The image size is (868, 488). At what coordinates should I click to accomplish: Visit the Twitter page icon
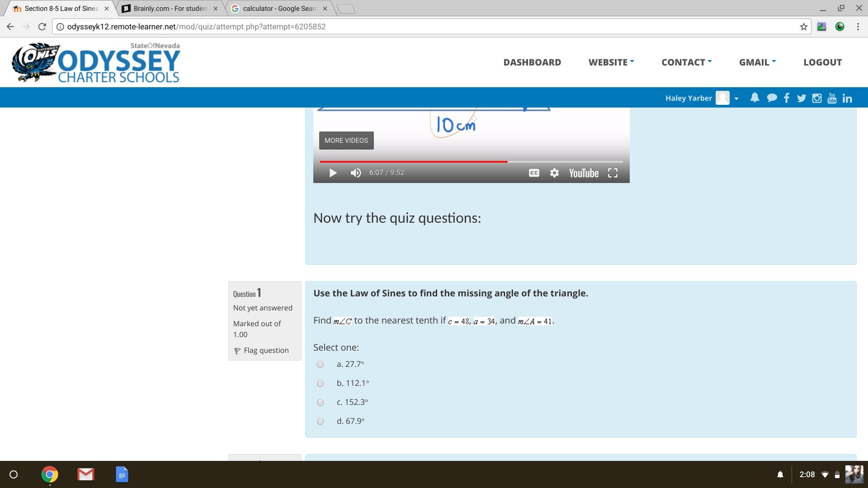(x=802, y=98)
